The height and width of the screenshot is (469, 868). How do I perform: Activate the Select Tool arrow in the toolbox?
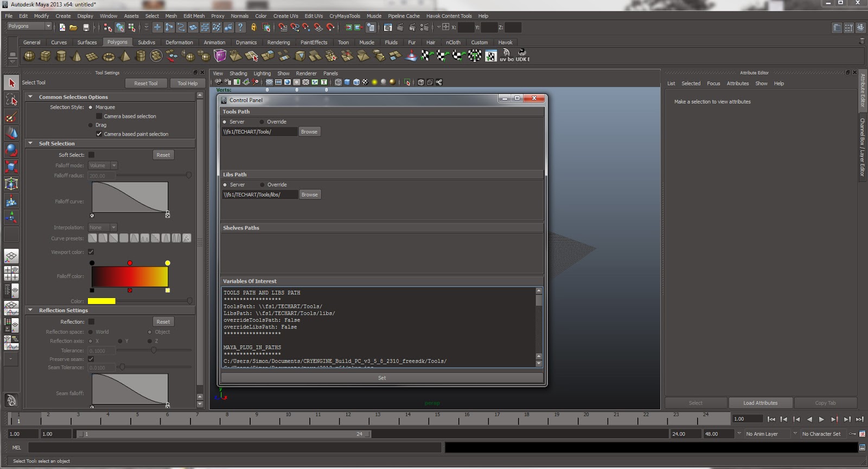pyautogui.click(x=11, y=83)
